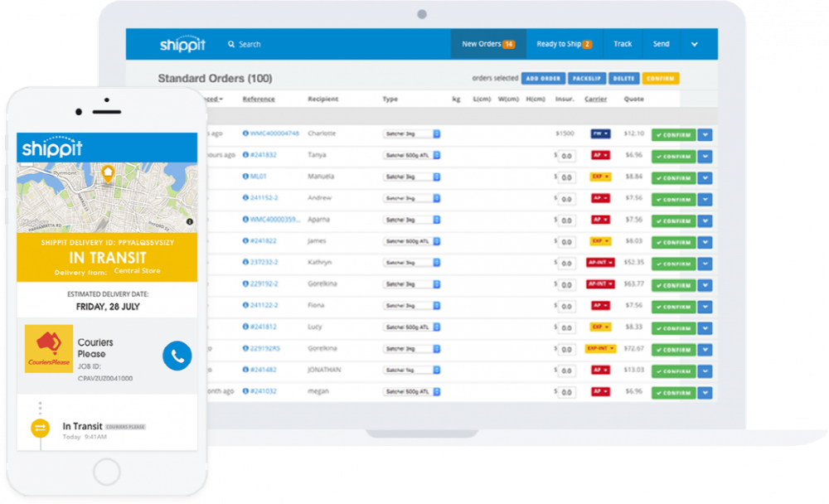Screen dimensions: 829x504
Task: Click the Shippit logo in desktop header
Action: pyautogui.click(x=182, y=45)
